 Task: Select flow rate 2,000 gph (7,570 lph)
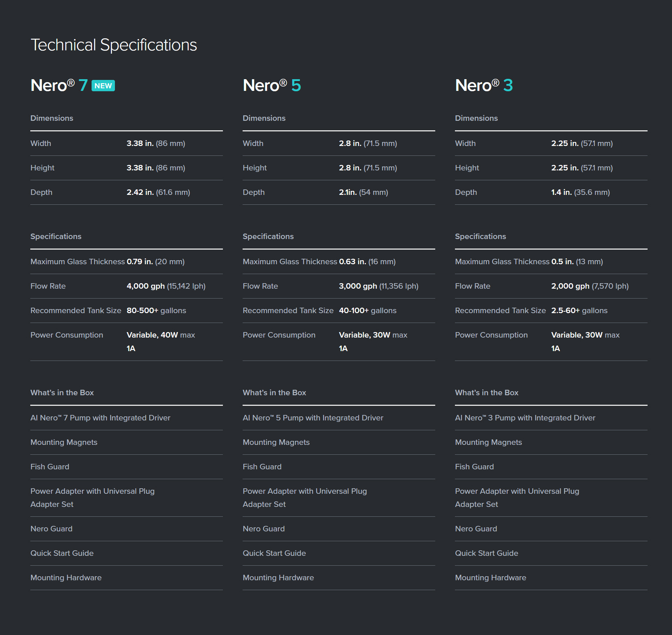pos(590,286)
